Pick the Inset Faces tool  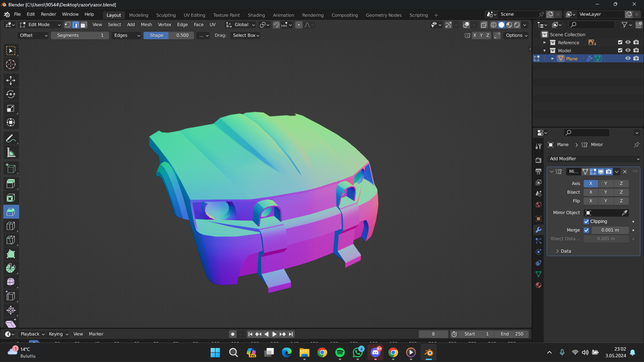(11, 198)
